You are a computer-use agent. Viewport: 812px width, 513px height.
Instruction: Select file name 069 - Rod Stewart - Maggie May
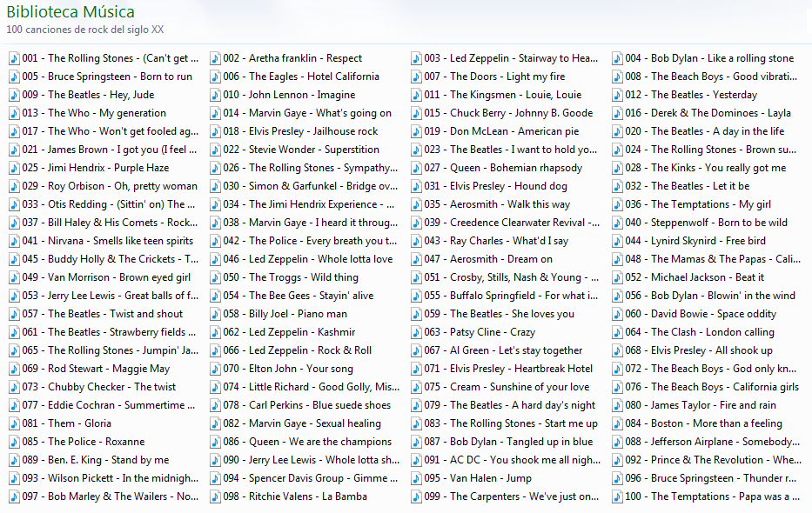click(96, 369)
